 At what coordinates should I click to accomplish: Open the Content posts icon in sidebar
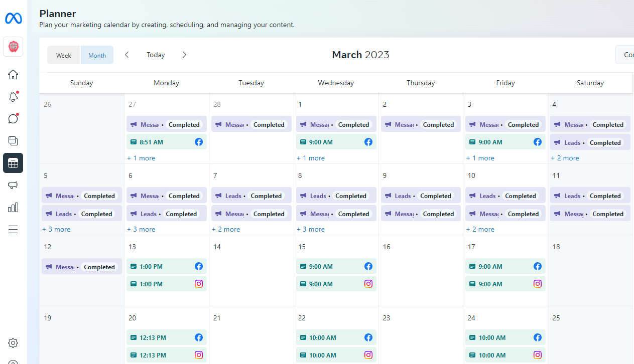pos(13,141)
